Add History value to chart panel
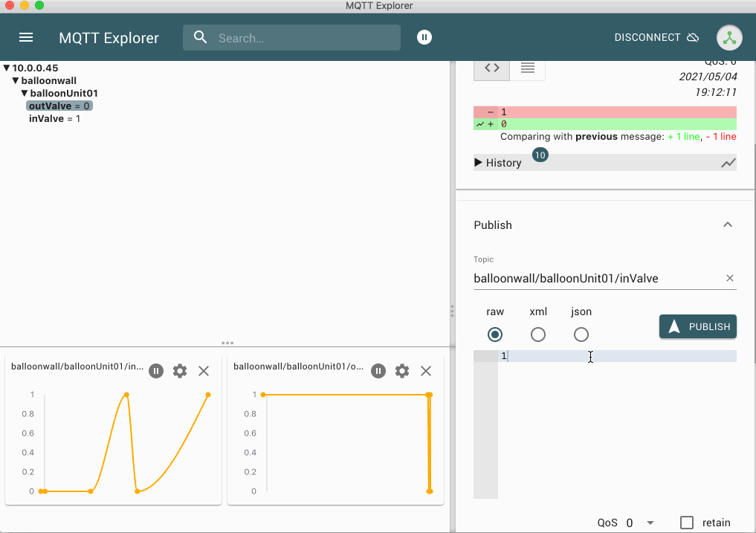Viewport: 756px width, 533px height. pyautogui.click(x=728, y=163)
